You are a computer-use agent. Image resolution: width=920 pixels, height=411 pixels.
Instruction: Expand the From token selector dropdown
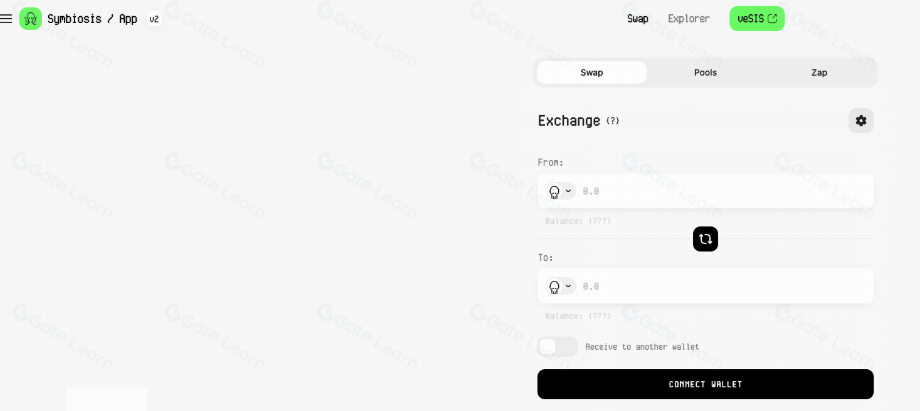point(560,191)
